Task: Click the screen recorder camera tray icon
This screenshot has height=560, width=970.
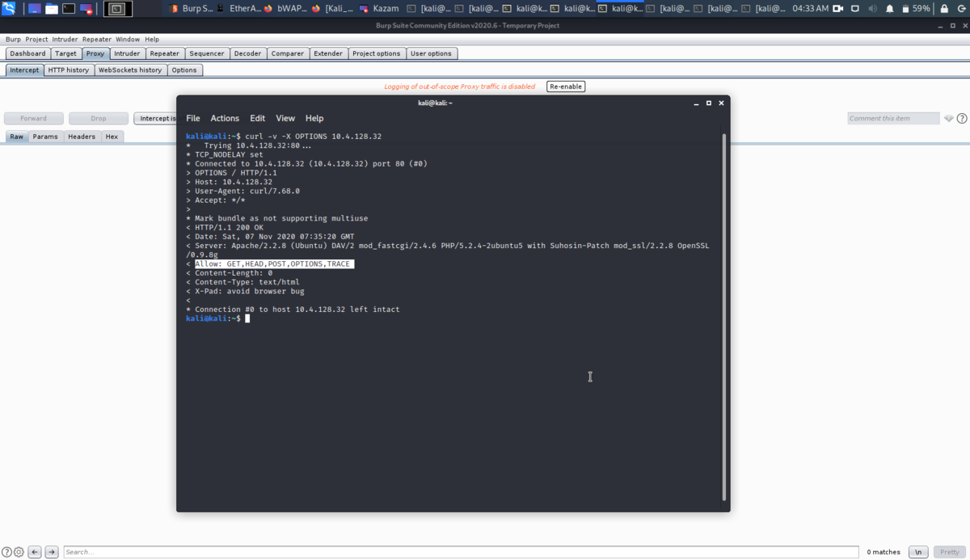Action: point(838,9)
